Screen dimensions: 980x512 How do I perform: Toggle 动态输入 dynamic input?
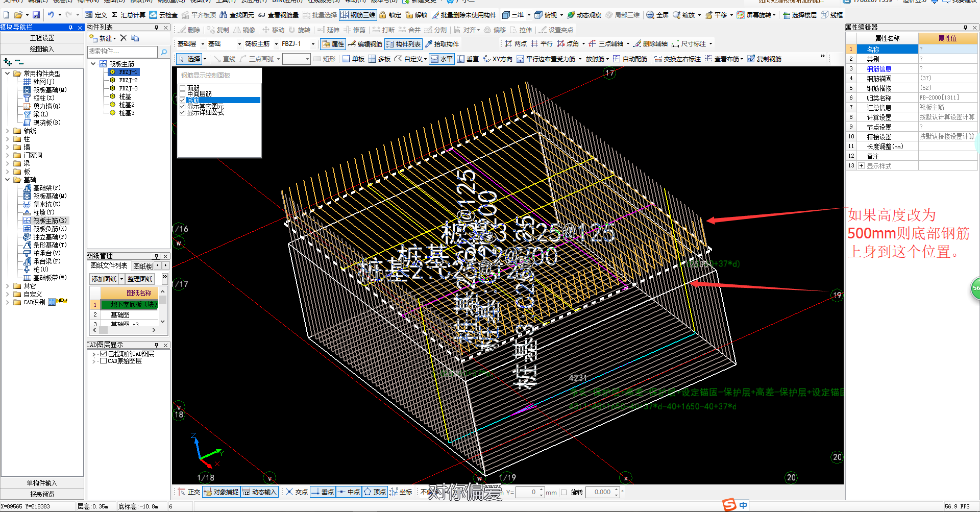[259, 492]
